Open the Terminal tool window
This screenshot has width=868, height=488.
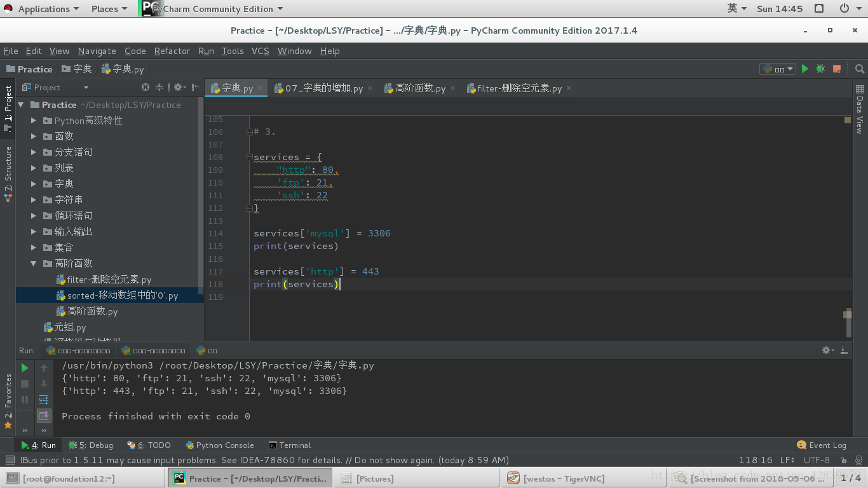(x=290, y=445)
